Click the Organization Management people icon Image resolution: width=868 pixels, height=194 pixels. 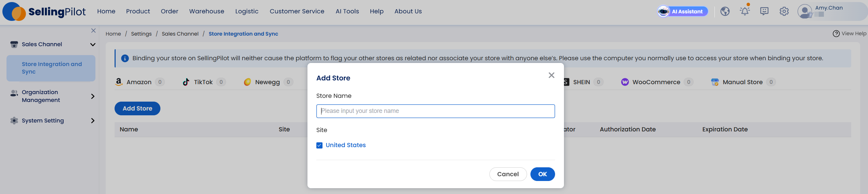tap(14, 93)
